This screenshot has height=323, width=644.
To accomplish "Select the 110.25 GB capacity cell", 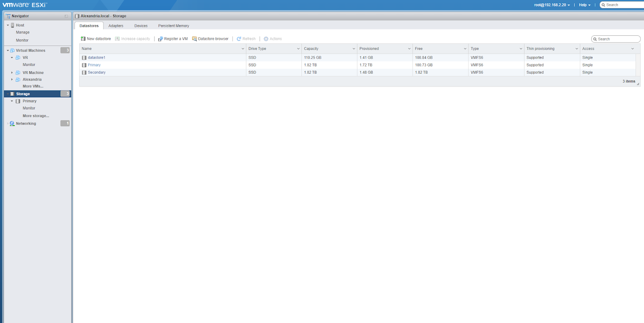I will click(x=329, y=58).
